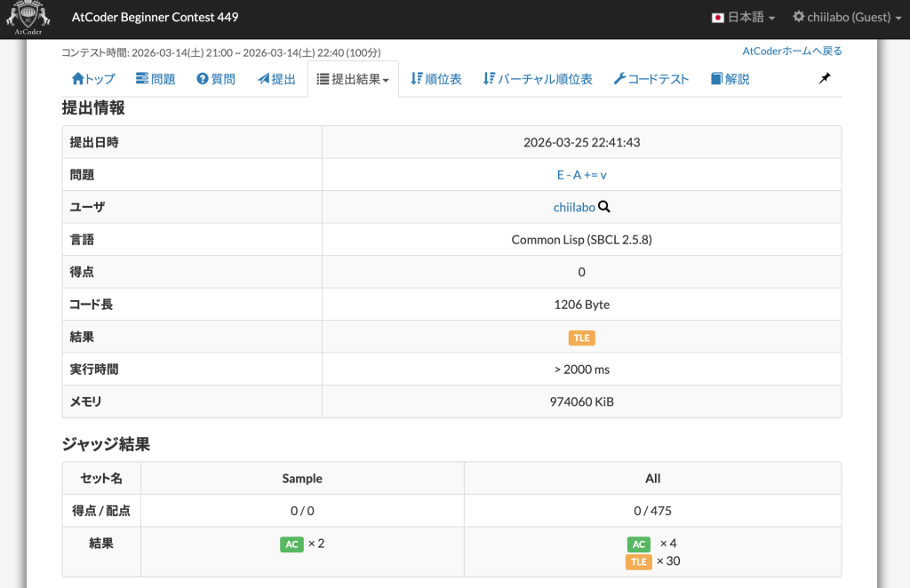Screen dimensions: 910x588
Task: Open the 順位表 standings tab
Action: (x=436, y=79)
